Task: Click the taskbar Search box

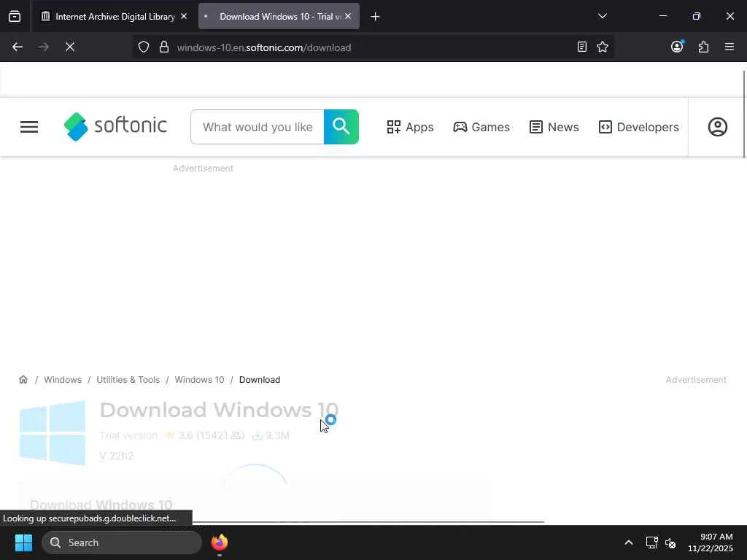Action: point(122,542)
